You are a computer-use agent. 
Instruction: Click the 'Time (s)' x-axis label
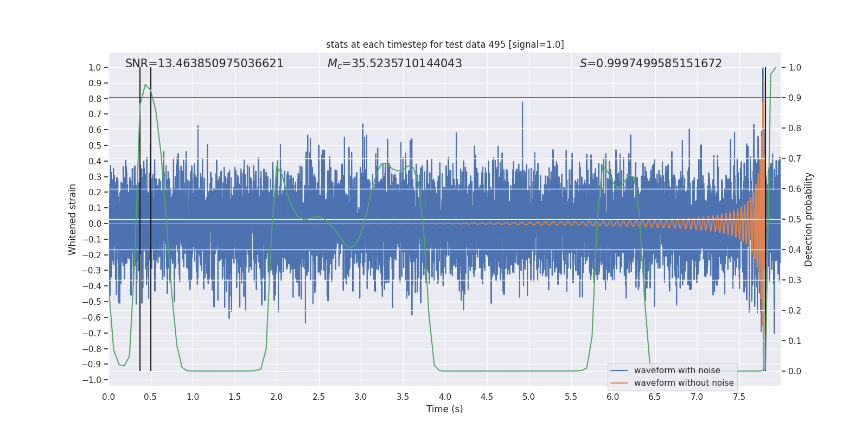pos(444,409)
